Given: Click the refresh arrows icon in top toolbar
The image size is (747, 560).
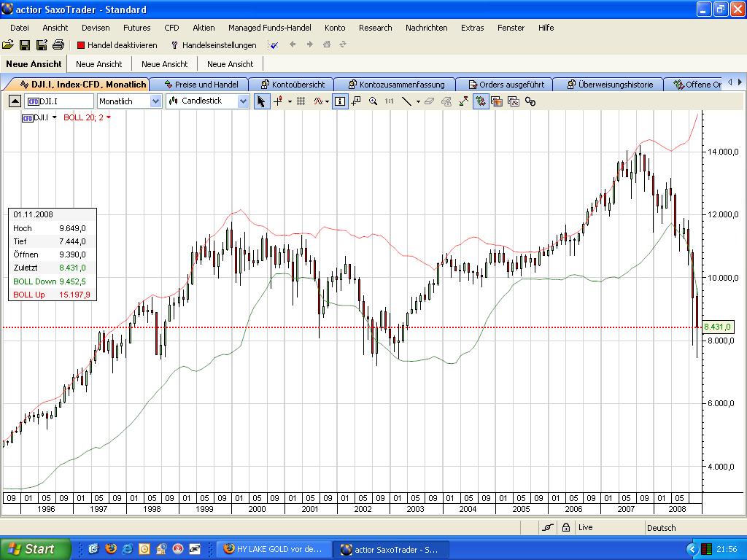Looking at the screenshot, I should coord(343,44).
